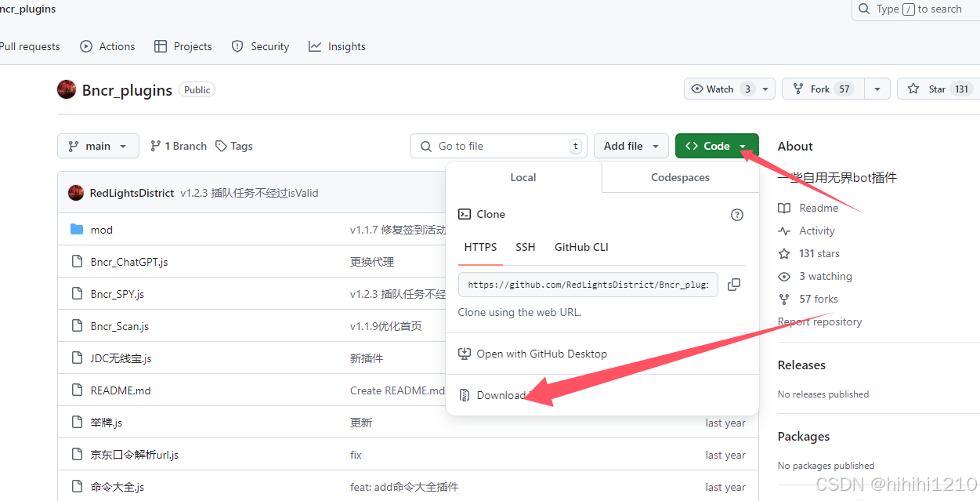The height and width of the screenshot is (501, 980).
Task: Click the HTTPS clone URL text field
Action: coord(588,285)
